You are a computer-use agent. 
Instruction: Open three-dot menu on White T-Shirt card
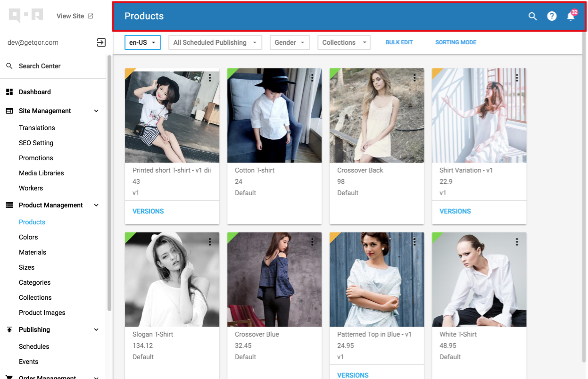517,242
